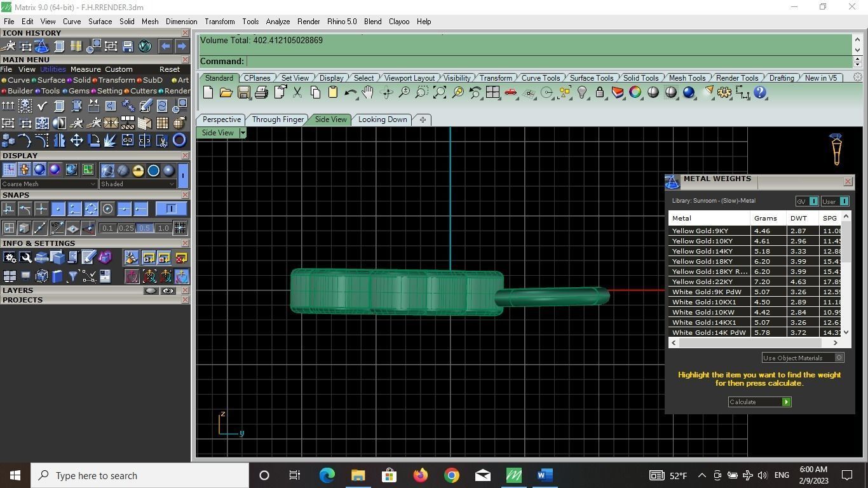Image resolution: width=868 pixels, height=488 pixels.
Task: Click the funnel filter icon in Info & Settings
Action: (x=72, y=276)
